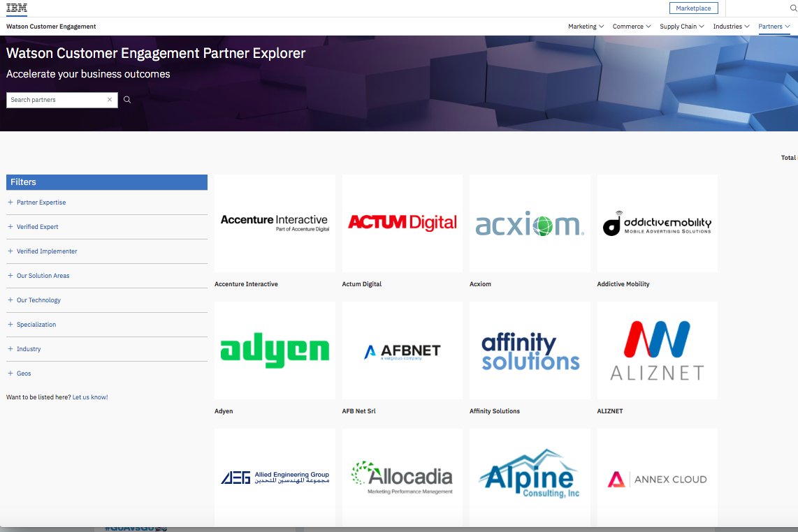
Task: Expand the Our Technology filter
Action: tap(39, 300)
